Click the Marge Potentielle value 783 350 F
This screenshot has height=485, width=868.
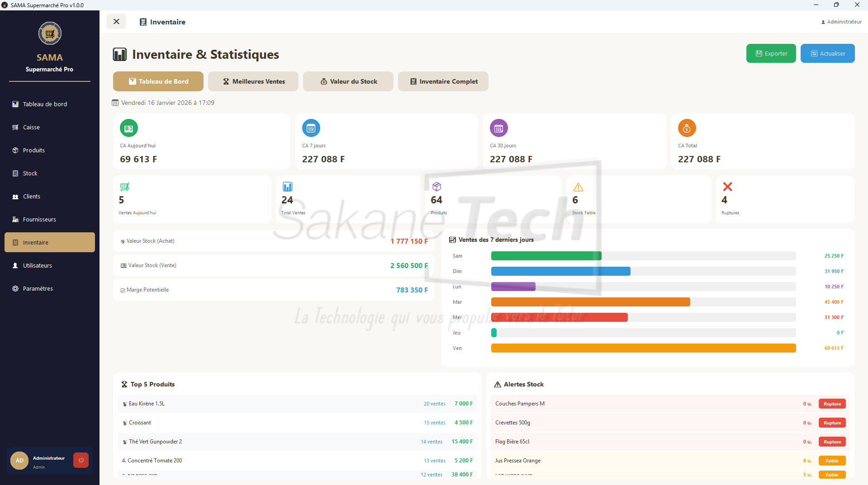tap(412, 290)
